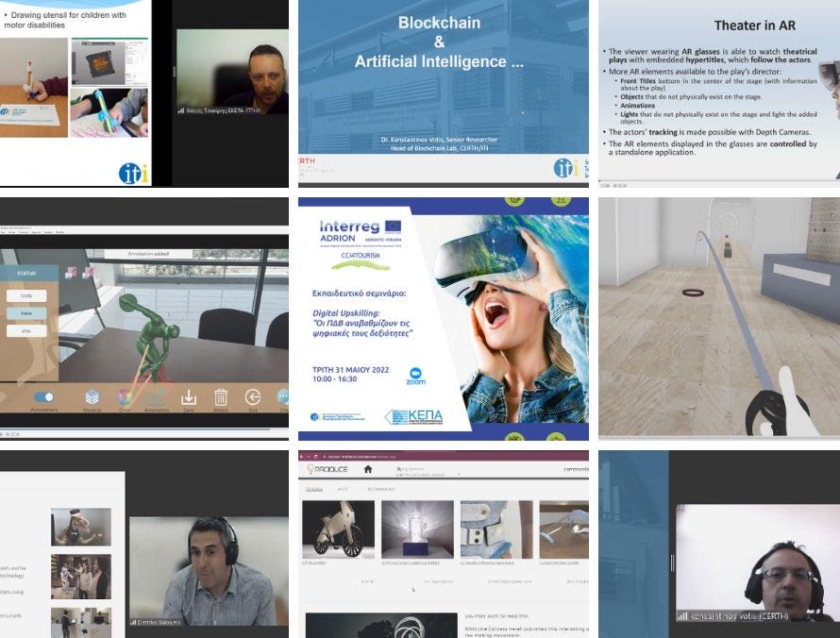Select the highlighted base part button

click(x=26, y=313)
